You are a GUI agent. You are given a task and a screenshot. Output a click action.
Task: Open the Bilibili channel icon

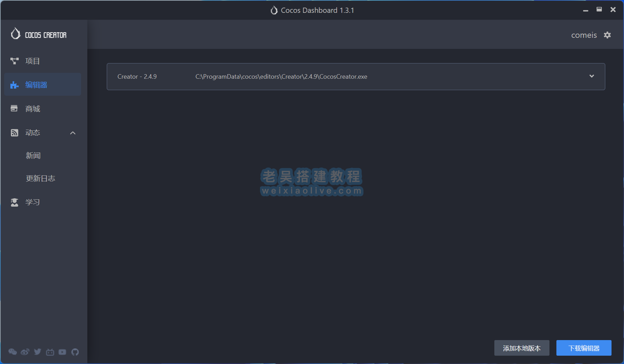coord(50,352)
